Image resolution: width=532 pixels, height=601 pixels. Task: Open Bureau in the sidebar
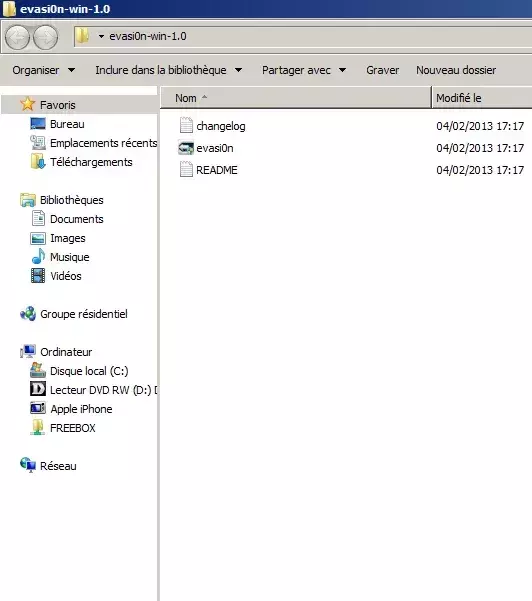[67, 124]
